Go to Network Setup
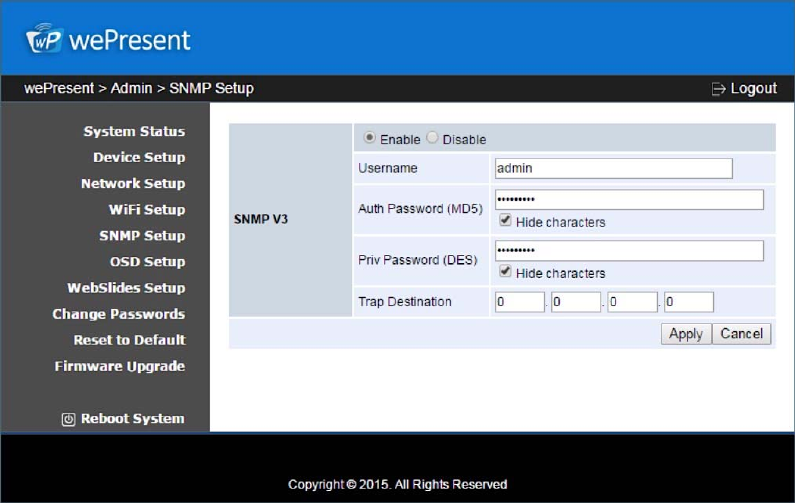Viewport: 795px width, 503px height. [133, 184]
